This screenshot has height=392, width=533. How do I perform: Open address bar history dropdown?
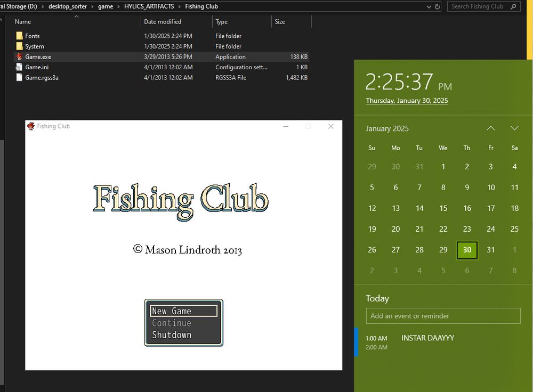point(429,6)
